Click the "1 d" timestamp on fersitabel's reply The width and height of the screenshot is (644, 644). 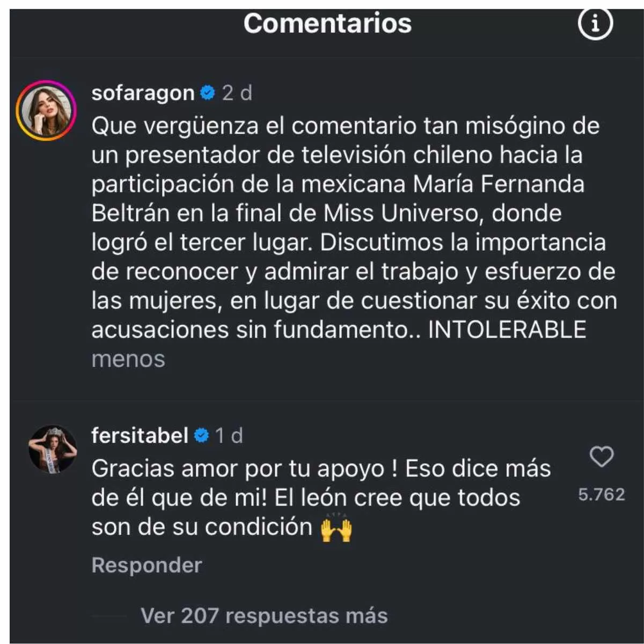[229, 435]
